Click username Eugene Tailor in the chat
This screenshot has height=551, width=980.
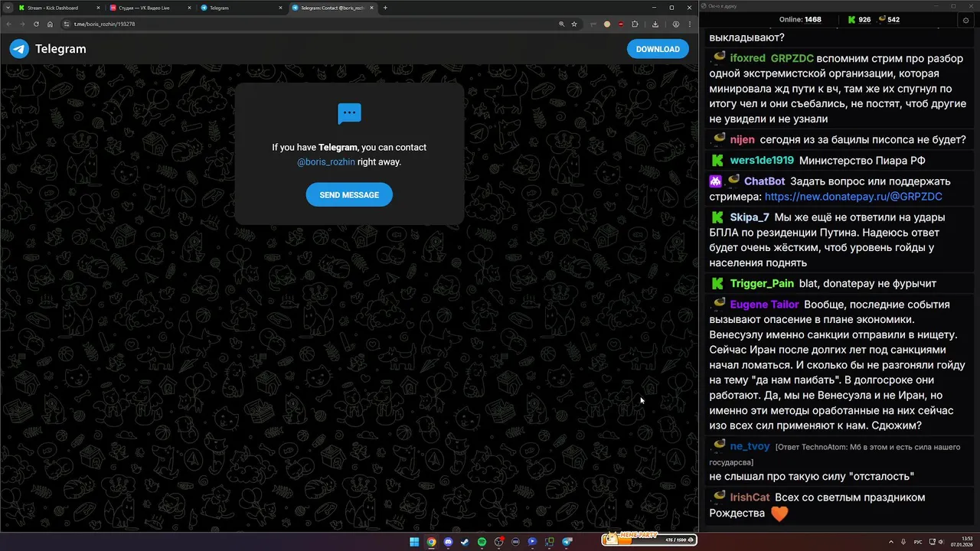click(x=764, y=305)
